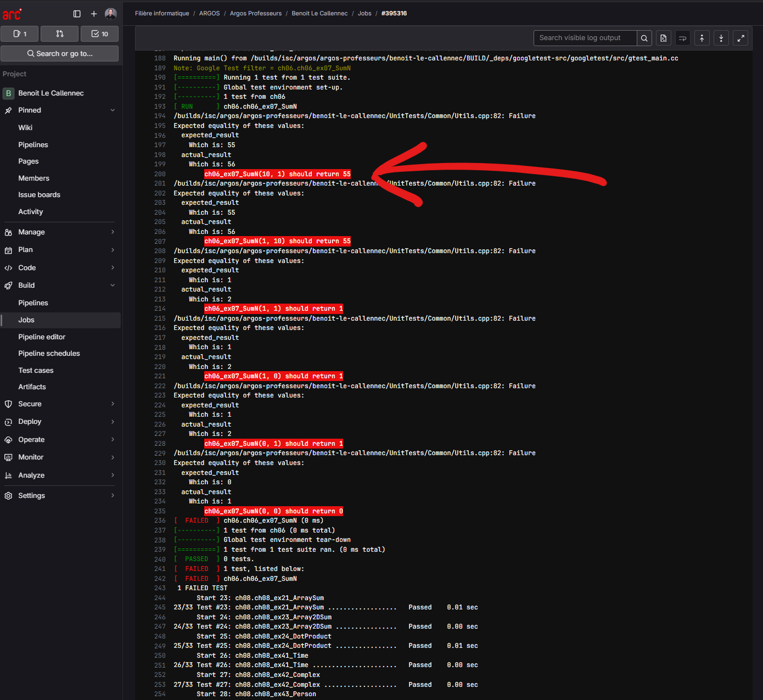Open the raw job log file
Screen dimensions: 763x700
663,38
